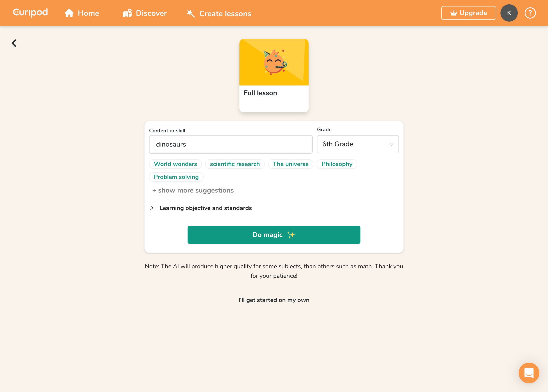This screenshot has height=392, width=548.
Task: Select the World wonders suggestion chip
Action: pyautogui.click(x=175, y=164)
